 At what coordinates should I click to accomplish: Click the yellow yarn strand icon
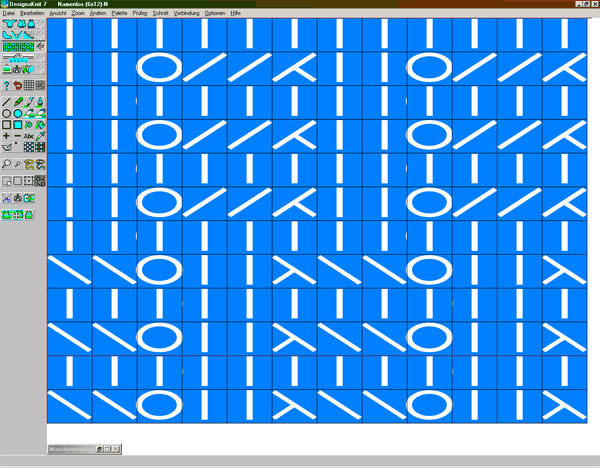29,164
